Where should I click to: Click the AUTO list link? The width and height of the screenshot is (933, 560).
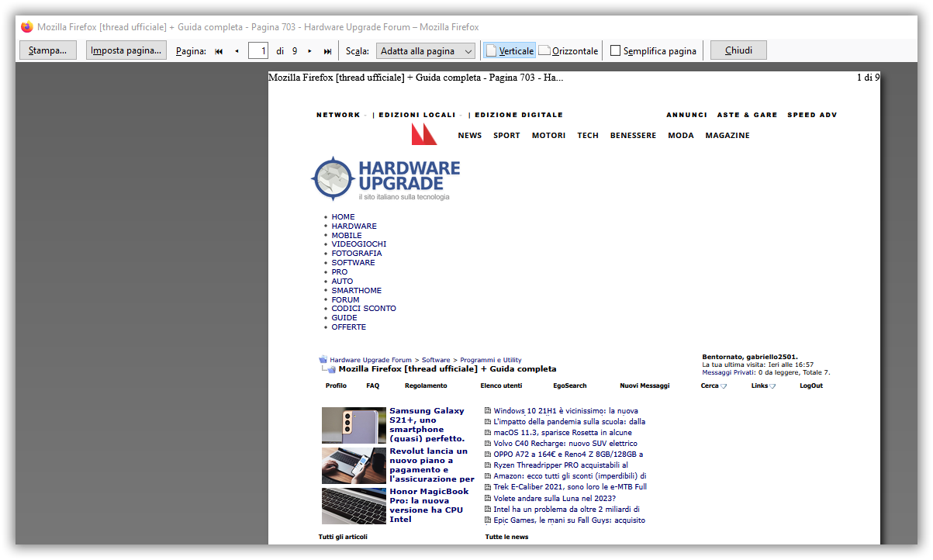pos(342,282)
